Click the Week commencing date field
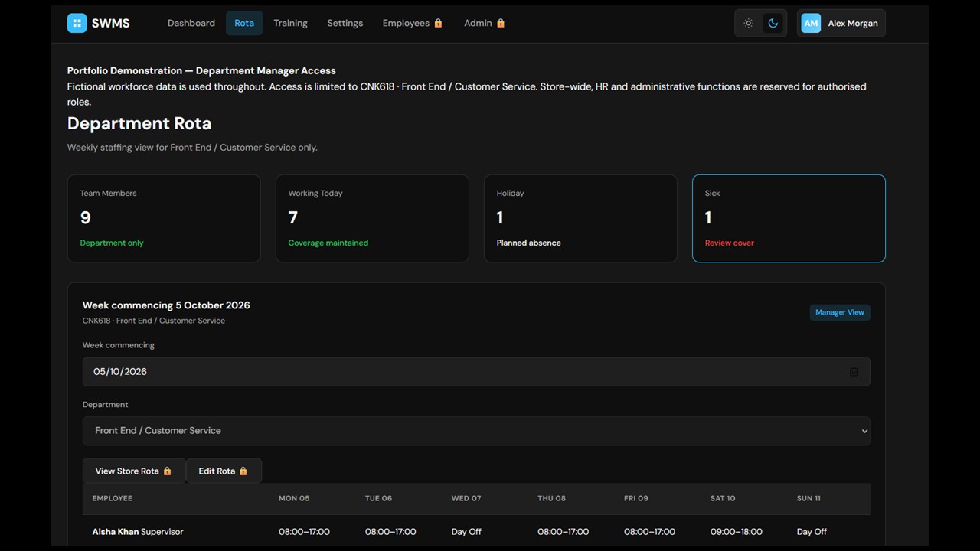The image size is (980, 551). tap(476, 372)
